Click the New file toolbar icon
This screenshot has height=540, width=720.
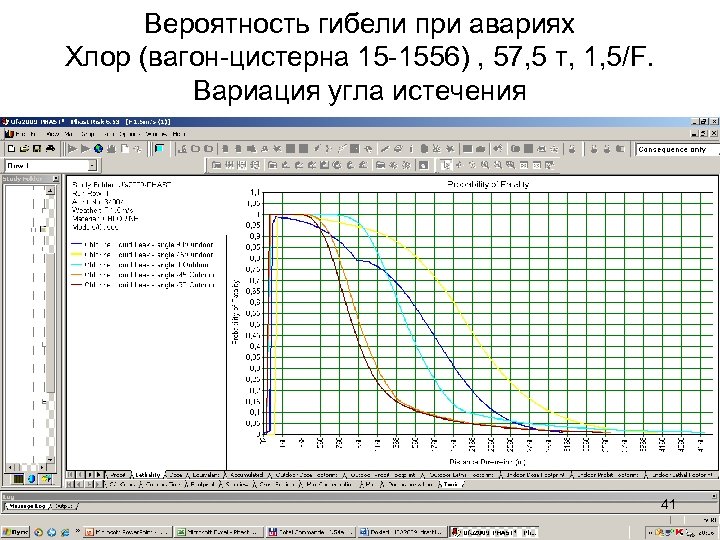[x=12, y=148]
